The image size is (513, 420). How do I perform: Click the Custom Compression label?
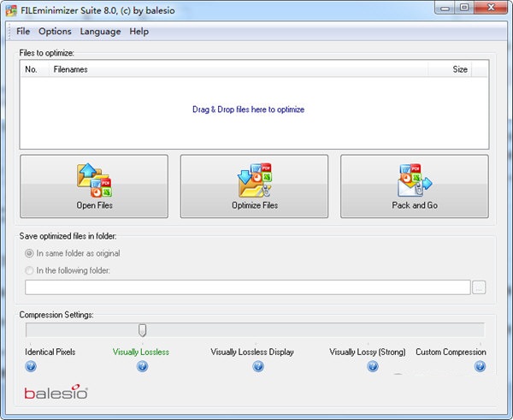pyautogui.click(x=451, y=352)
